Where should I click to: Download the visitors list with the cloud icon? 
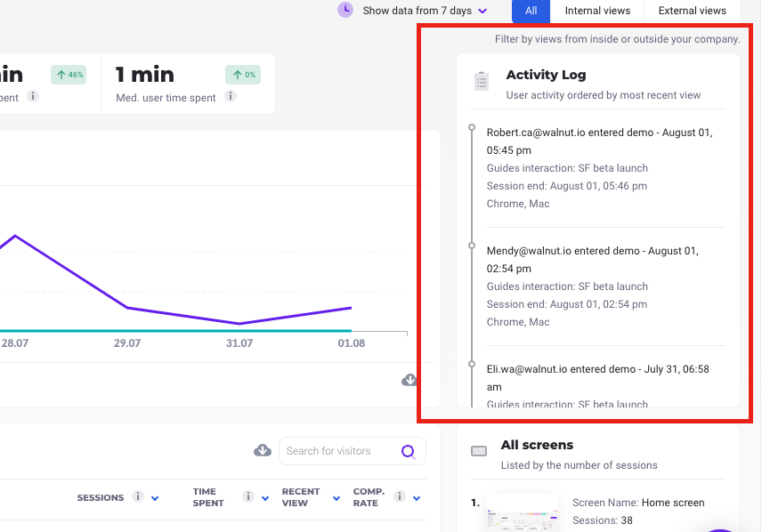click(263, 450)
